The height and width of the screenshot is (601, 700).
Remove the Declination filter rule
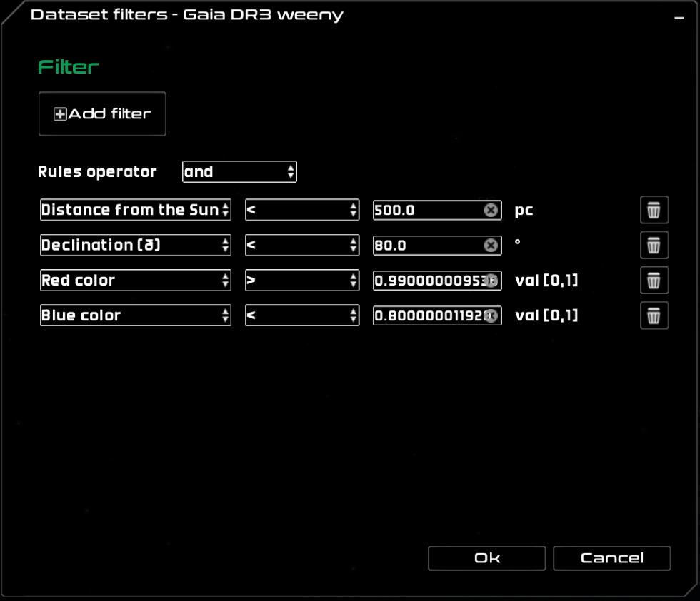click(654, 246)
